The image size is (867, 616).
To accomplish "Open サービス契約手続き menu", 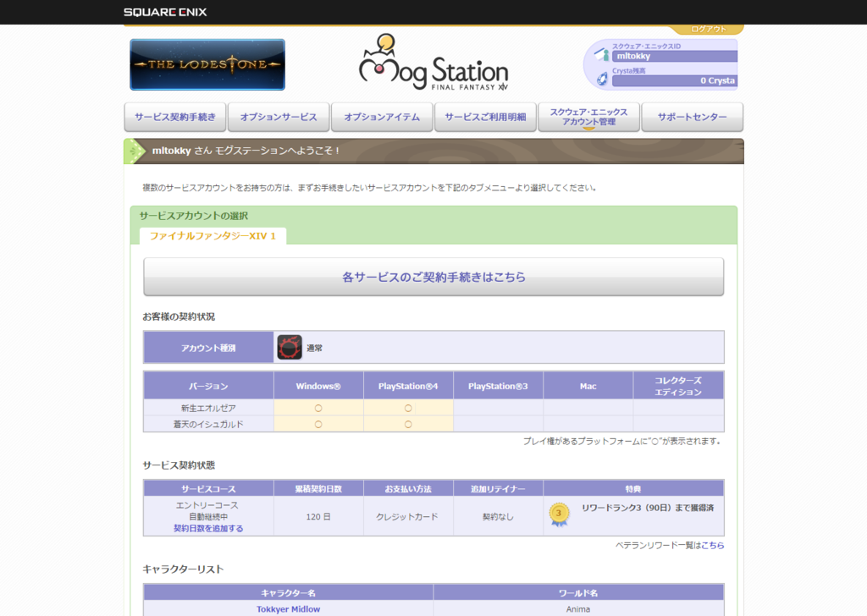I will [x=175, y=117].
